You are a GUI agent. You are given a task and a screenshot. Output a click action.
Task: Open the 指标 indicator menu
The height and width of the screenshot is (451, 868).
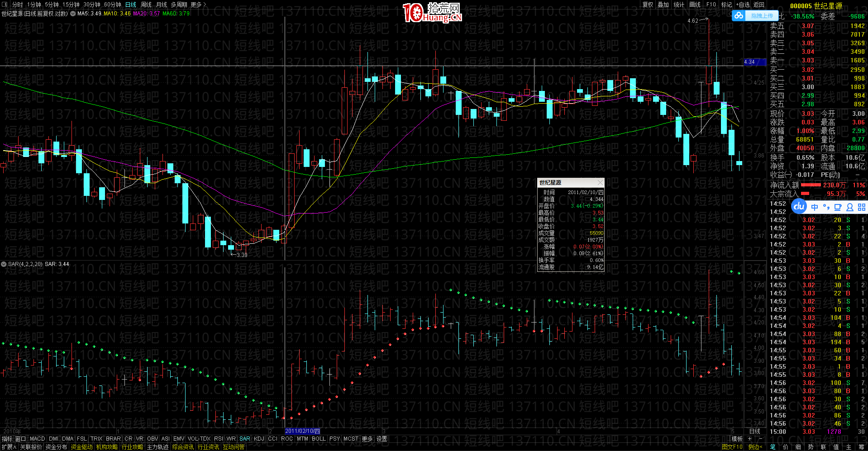(7, 439)
